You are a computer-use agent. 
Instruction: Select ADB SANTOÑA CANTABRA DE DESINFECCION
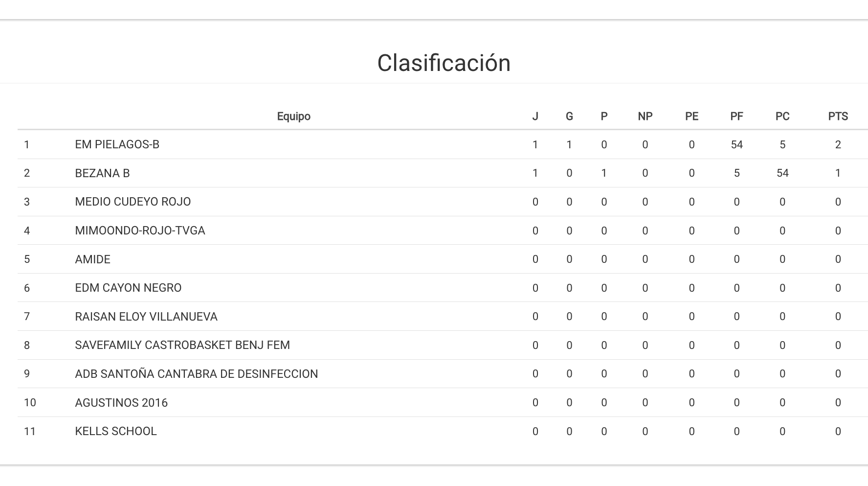pos(196,374)
